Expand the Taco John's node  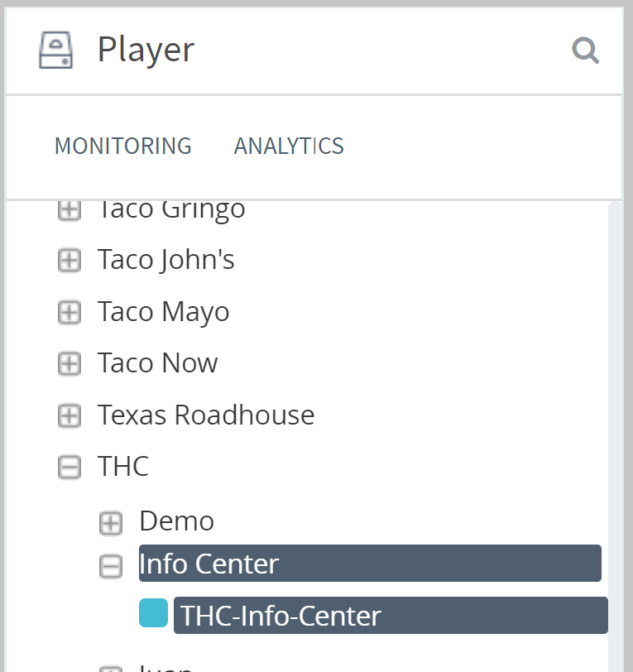70,261
